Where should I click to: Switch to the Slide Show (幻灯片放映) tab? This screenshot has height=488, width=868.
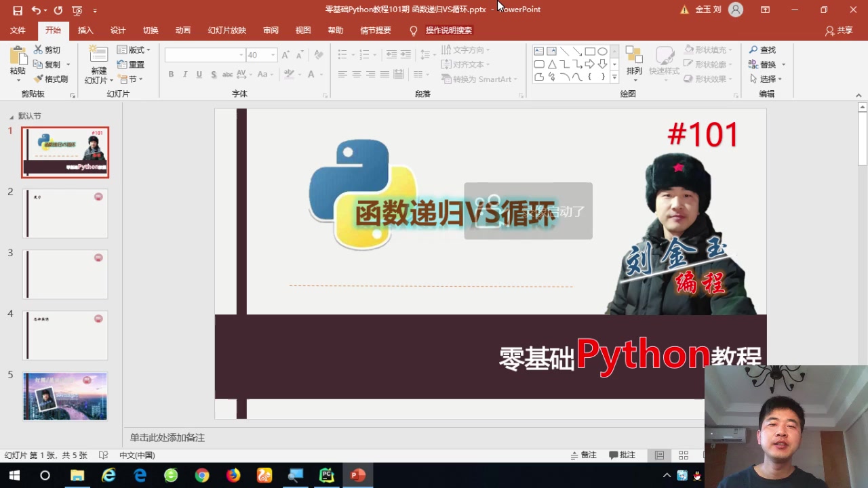[226, 30]
